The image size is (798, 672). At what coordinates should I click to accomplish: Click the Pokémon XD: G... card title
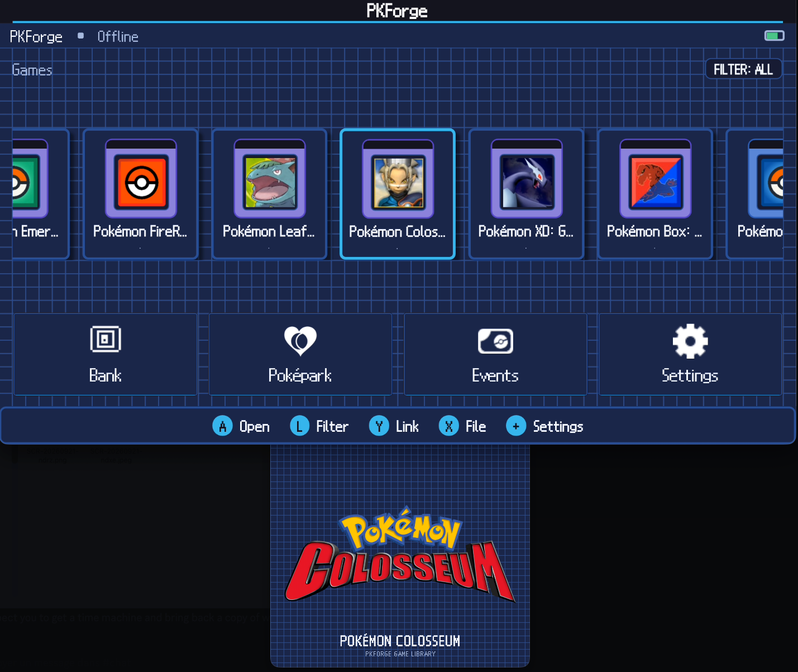tap(526, 231)
